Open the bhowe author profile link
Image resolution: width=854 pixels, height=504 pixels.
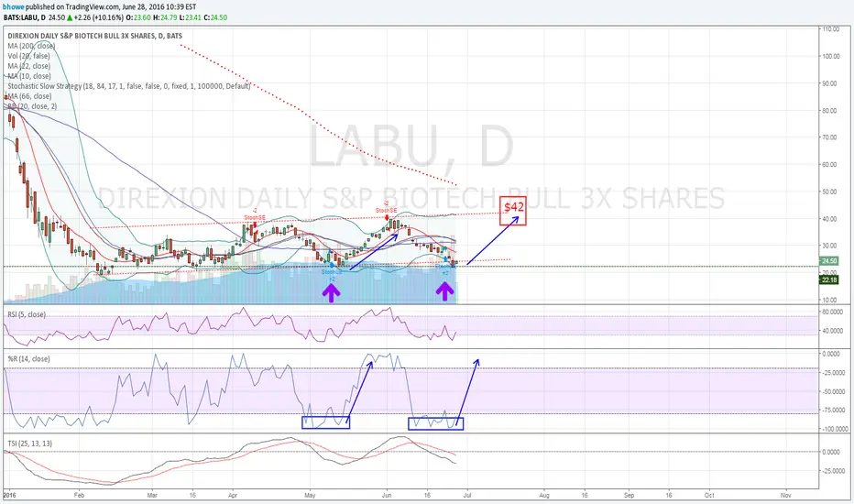pyautogui.click(x=14, y=6)
